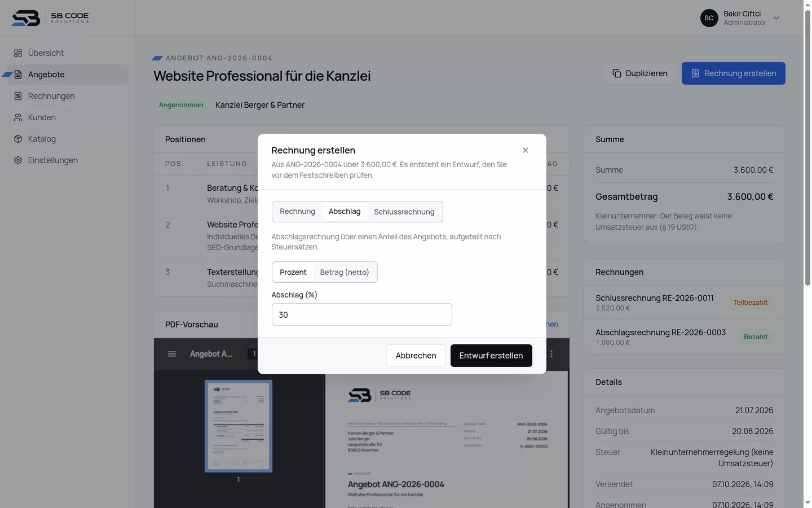Image resolution: width=812 pixels, height=508 pixels.
Task: Click the Katalog box icon
Action: pyautogui.click(x=18, y=139)
